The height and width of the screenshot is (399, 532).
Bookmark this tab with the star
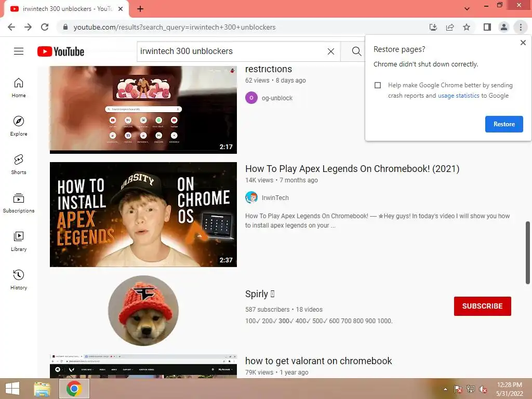[x=467, y=27]
